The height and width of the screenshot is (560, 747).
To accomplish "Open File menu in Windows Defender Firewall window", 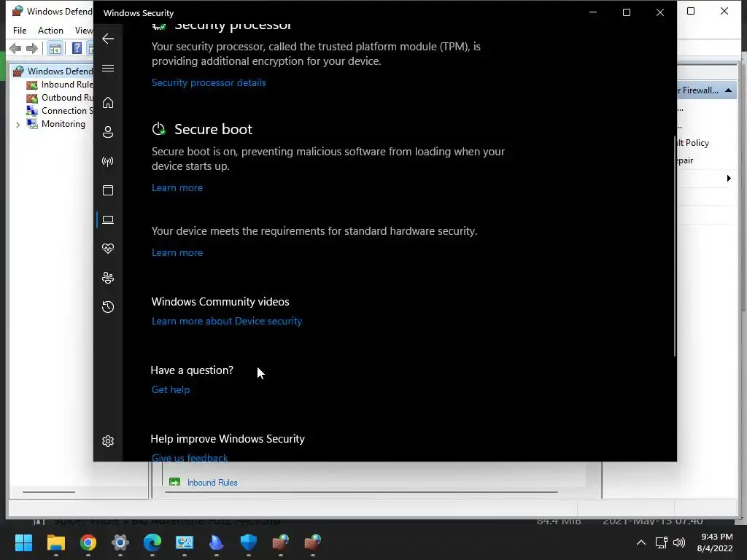I will tap(20, 31).
